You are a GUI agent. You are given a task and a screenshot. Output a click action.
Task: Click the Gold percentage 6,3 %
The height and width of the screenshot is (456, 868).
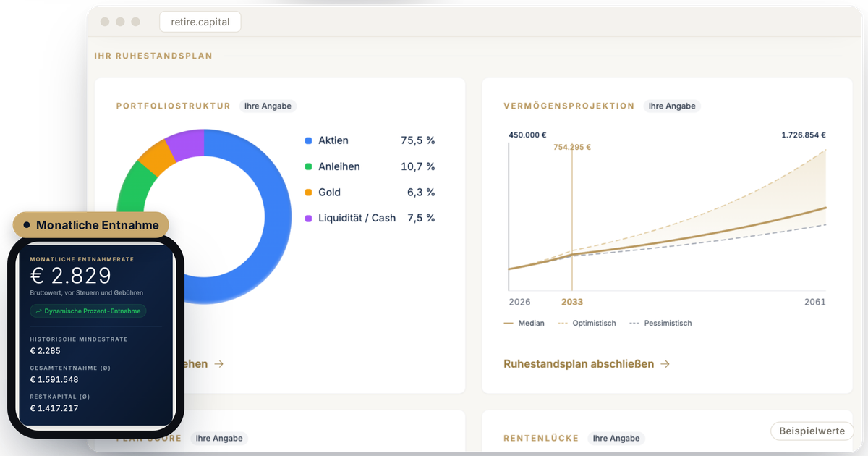tap(421, 193)
